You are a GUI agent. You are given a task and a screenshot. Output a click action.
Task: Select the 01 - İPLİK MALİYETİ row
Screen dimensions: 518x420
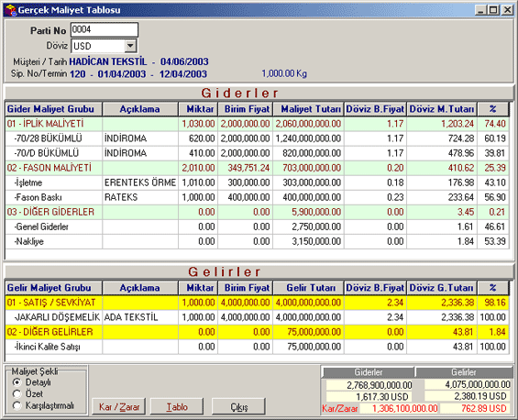click(257, 124)
